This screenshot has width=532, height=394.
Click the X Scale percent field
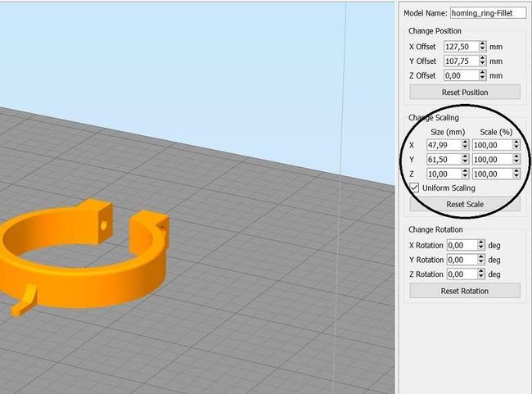[x=492, y=144]
